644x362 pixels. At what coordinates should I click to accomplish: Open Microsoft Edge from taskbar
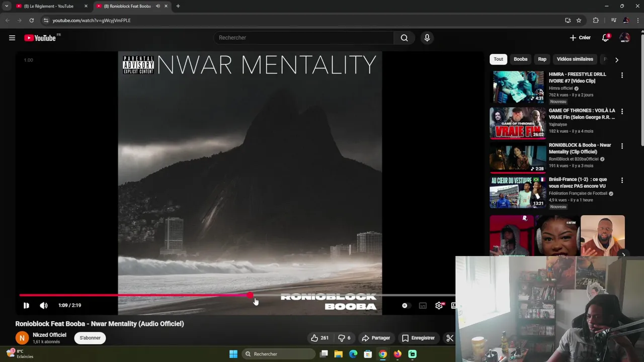coord(353,354)
